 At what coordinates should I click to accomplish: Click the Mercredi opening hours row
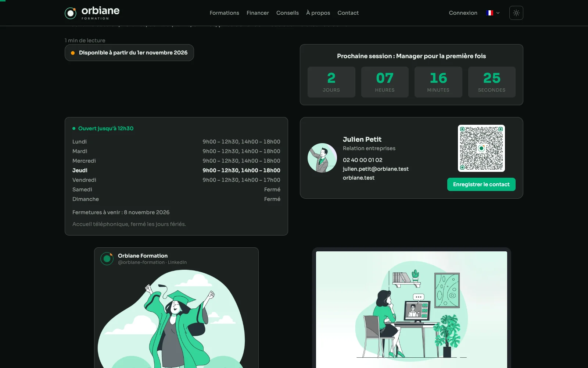(x=176, y=161)
